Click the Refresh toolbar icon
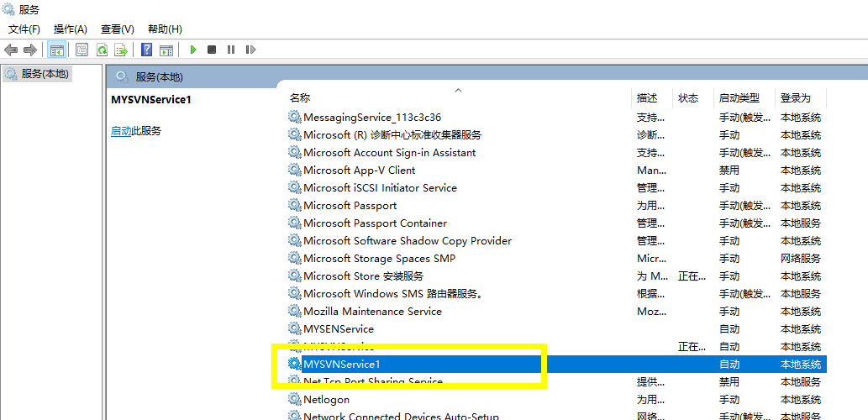This screenshot has width=868, height=420. click(x=102, y=50)
